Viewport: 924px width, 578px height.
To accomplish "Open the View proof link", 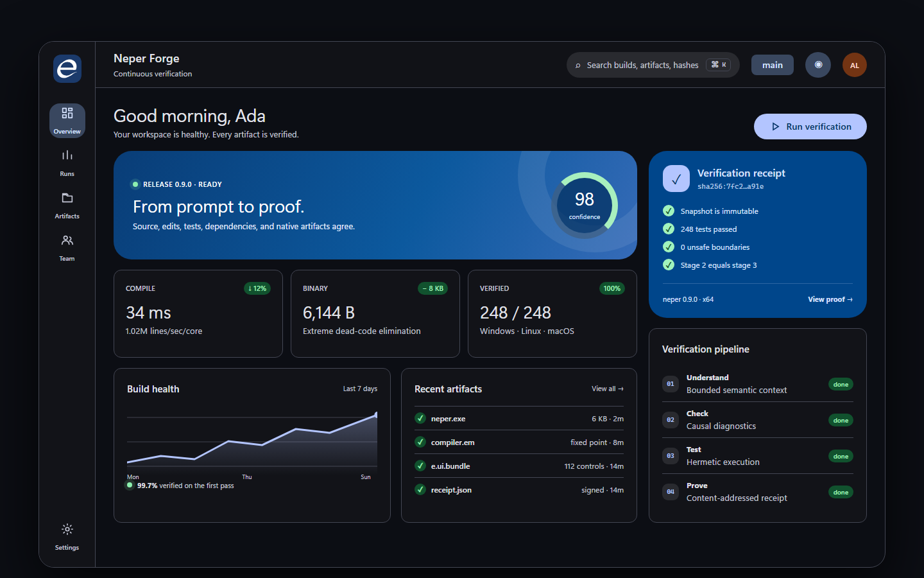I will [830, 299].
